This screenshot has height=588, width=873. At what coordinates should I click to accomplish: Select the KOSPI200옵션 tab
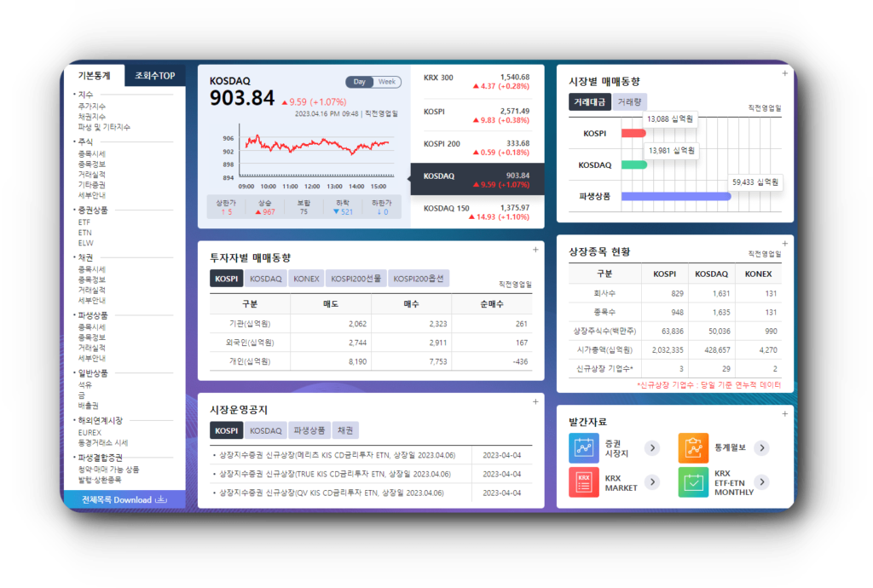[419, 278]
